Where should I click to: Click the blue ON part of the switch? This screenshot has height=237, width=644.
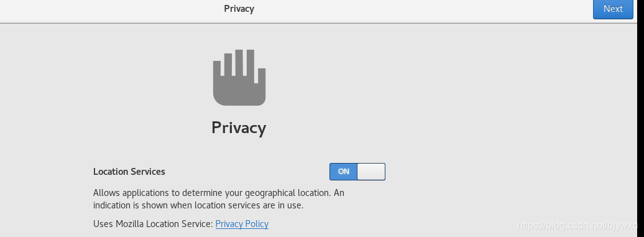[343, 172]
